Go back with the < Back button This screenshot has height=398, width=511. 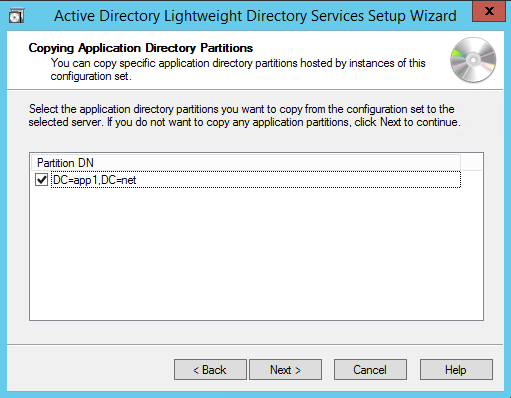210,370
